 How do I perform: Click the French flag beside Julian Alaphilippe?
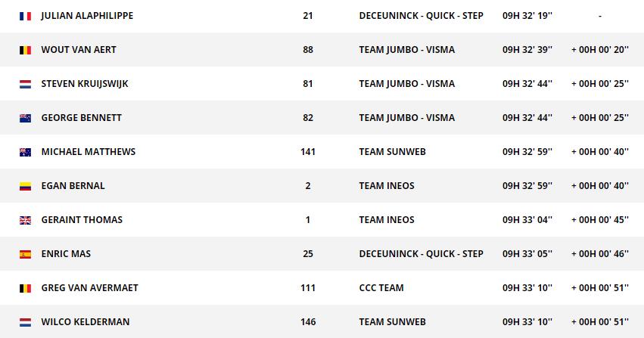coord(25,16)
